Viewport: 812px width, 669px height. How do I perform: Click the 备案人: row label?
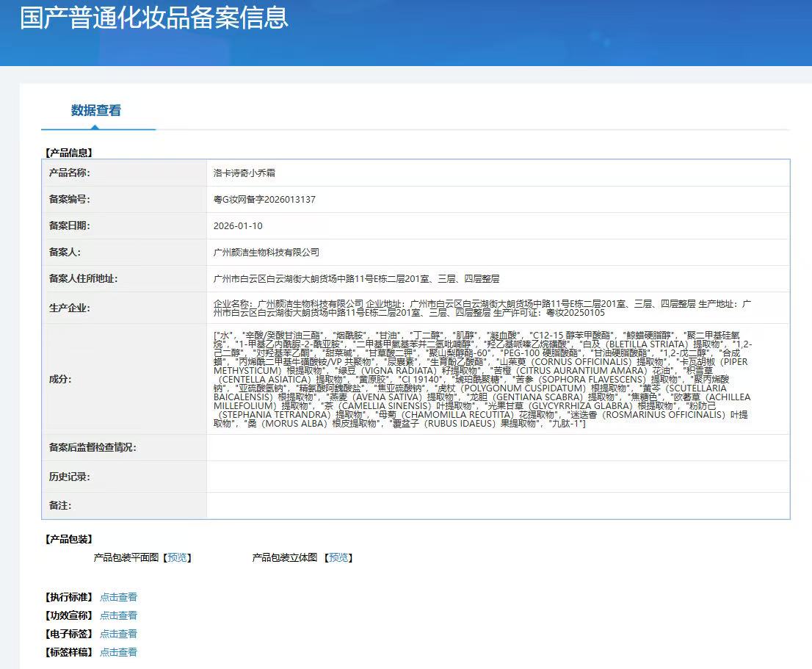(65, 252)
